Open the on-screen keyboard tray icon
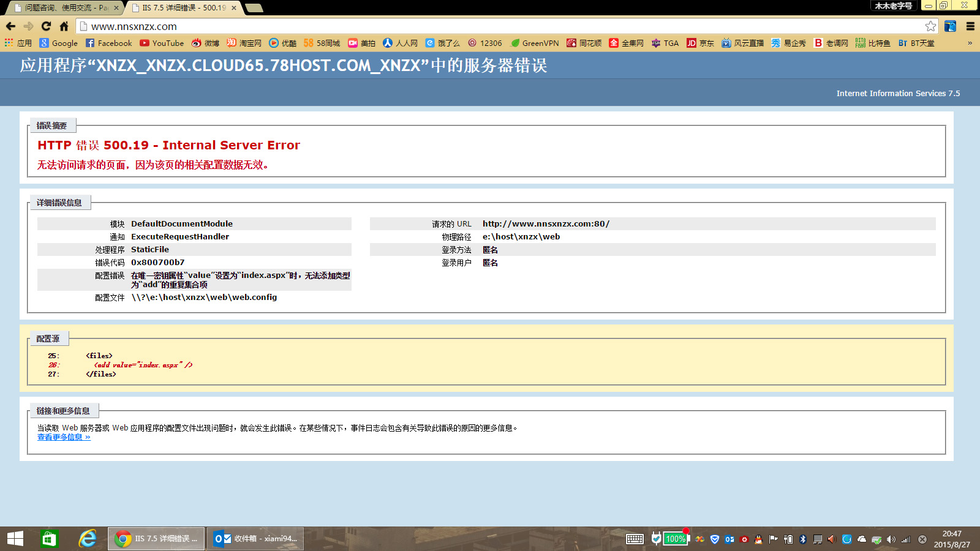 pyautogui.click(x=635, y=539)
